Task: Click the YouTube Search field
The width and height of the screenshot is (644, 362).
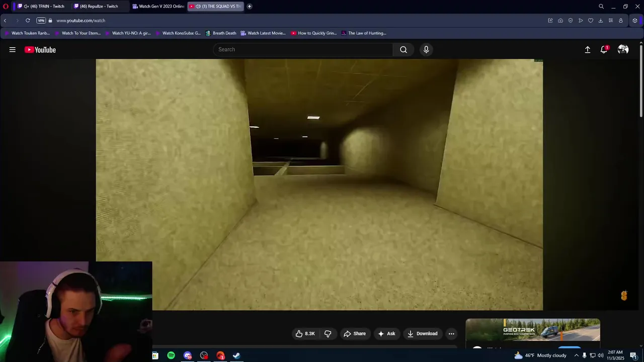Action: click(x=303, y=49)
